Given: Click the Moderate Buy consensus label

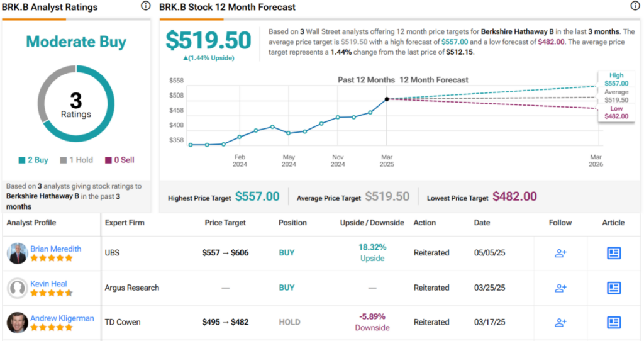Looking at the screenshot, I should [x=76, y=42].
